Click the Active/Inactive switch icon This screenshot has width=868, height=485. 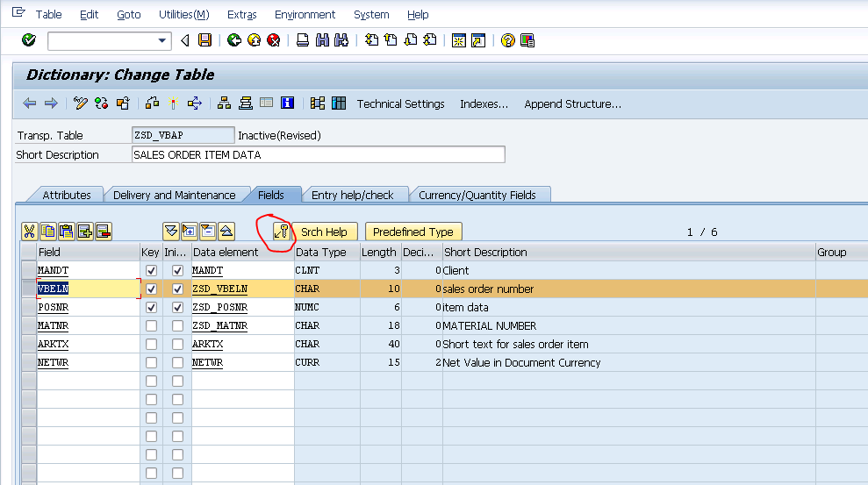click(x=101, y=103)
